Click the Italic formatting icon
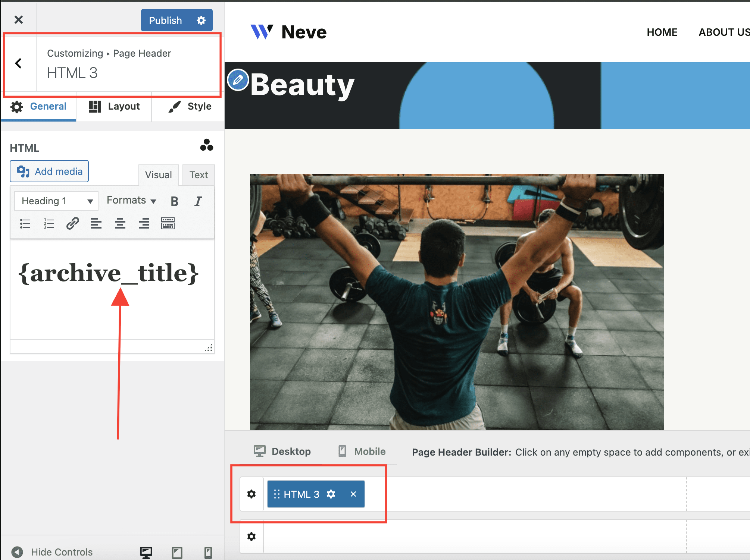The image size is (750, 560). point(198,201)
